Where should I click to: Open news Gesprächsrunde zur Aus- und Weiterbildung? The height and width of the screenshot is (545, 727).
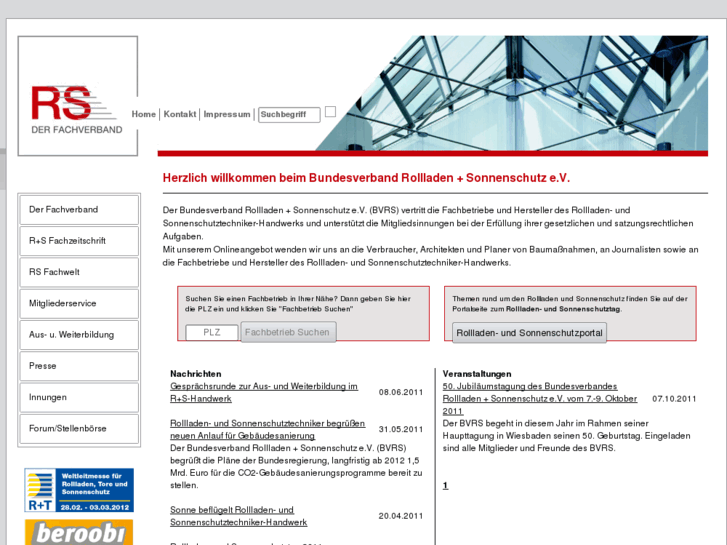(x=264, y=392)
